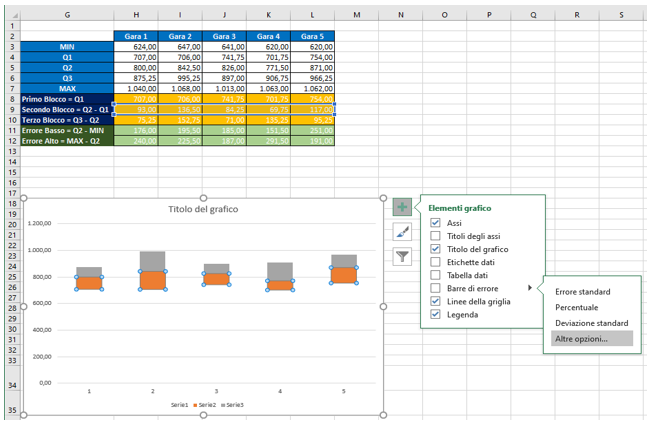Click Altre opzioni... in the submenu
This screenshot has height=427, width=651.
coord(581,339)
